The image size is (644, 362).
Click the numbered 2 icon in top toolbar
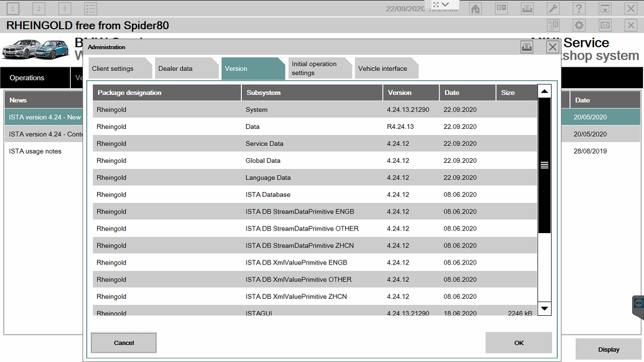39,8
